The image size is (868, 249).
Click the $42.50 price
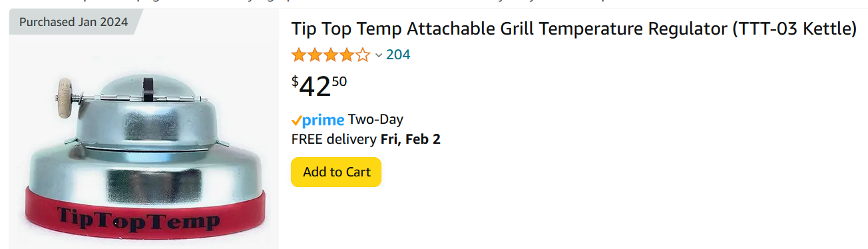pyautogui.click(x=320, y=86)
